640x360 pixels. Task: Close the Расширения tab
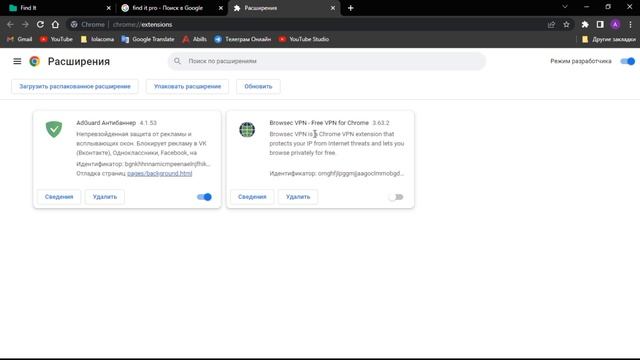(333, 8)
